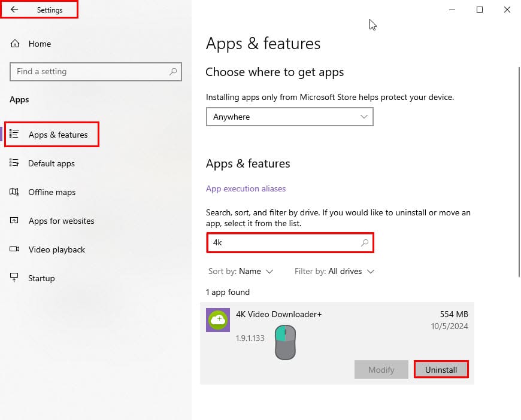Click the Modify button

tap(381, 370)
